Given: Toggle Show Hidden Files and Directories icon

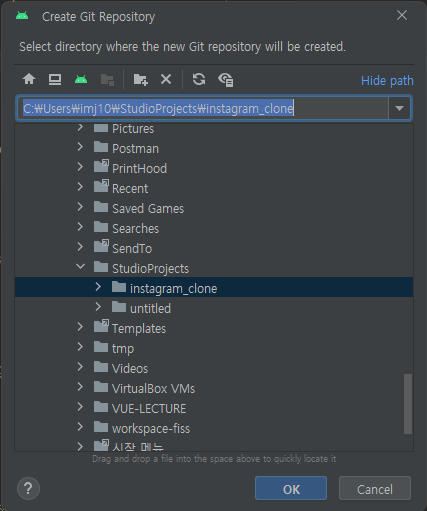Looking at the screenshot, I should 226,80.
